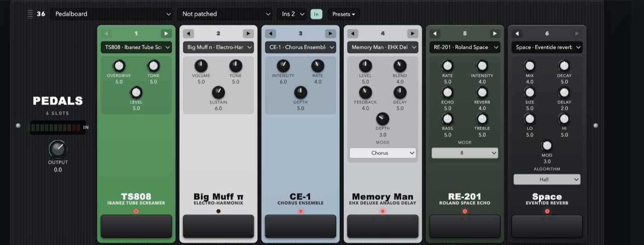Click the Memory Man LEVEL knob
This screenshot has width=644, height=245.
tap(365, 66)
